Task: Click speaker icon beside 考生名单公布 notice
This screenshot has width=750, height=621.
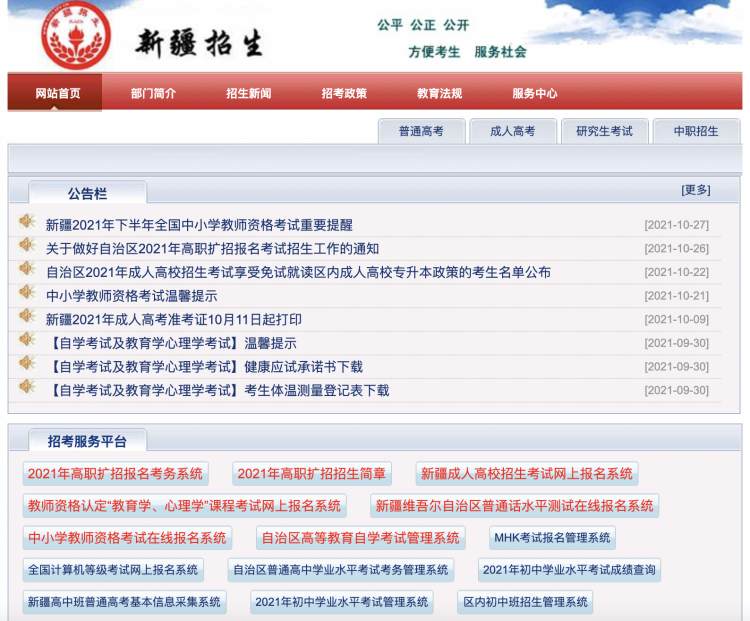Action: (x=27, y=268)
